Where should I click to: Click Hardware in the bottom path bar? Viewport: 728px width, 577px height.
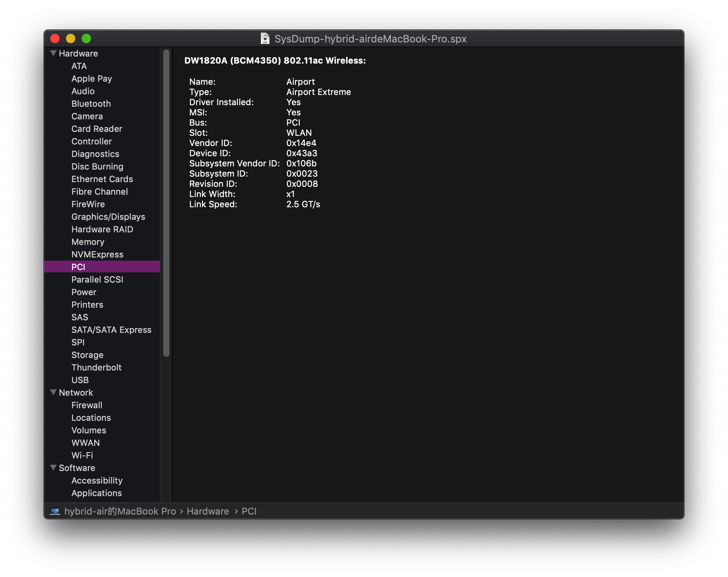click(207, 511)
